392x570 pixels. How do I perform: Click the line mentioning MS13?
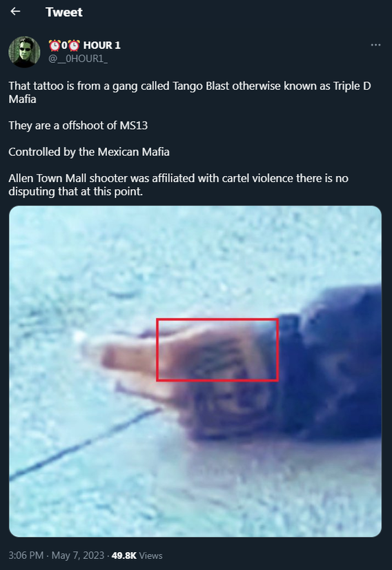78,126
